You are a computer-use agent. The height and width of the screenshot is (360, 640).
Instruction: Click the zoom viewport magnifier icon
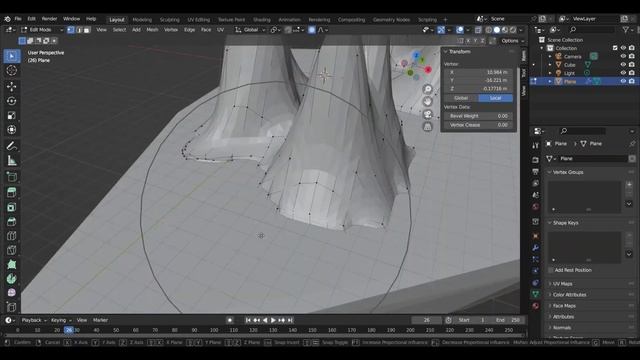[x=427, y=89]
